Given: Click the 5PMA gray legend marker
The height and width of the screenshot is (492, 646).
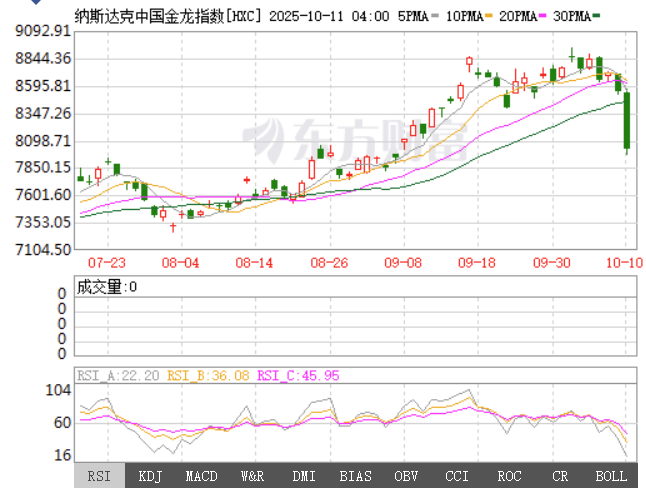Looking at the screenshot, I should pos(435,16).
